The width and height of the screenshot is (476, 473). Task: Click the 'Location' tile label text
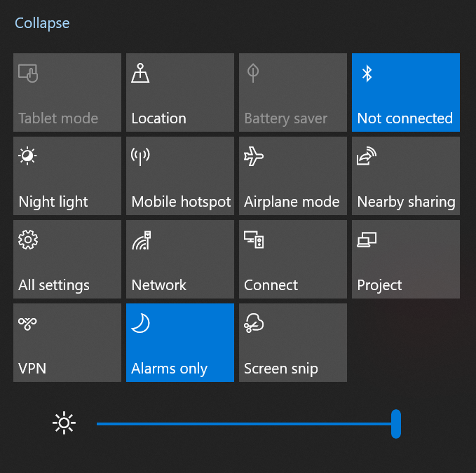[158, 118]
